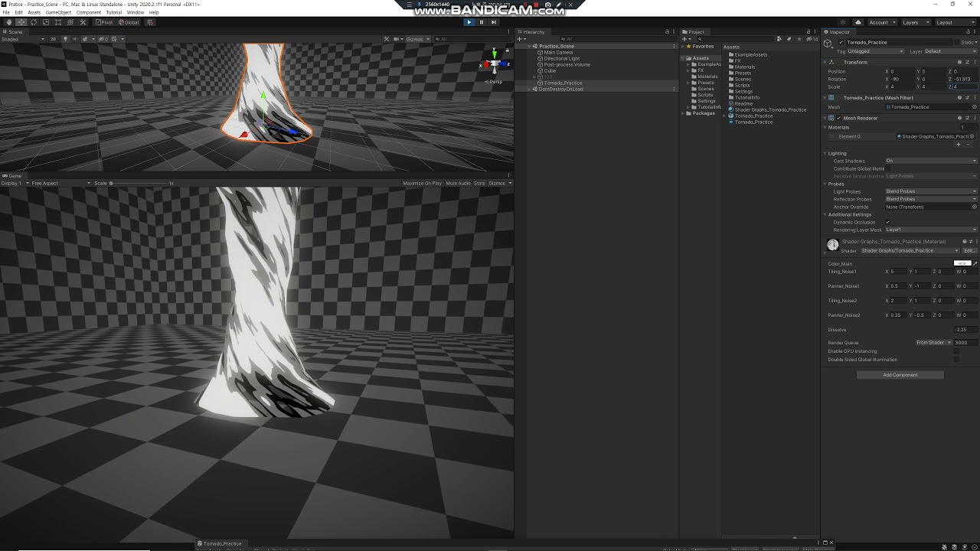Click Maximize On Play button
Image resolution: width=980 pixels, height=551 pixels.
point(422,184)
